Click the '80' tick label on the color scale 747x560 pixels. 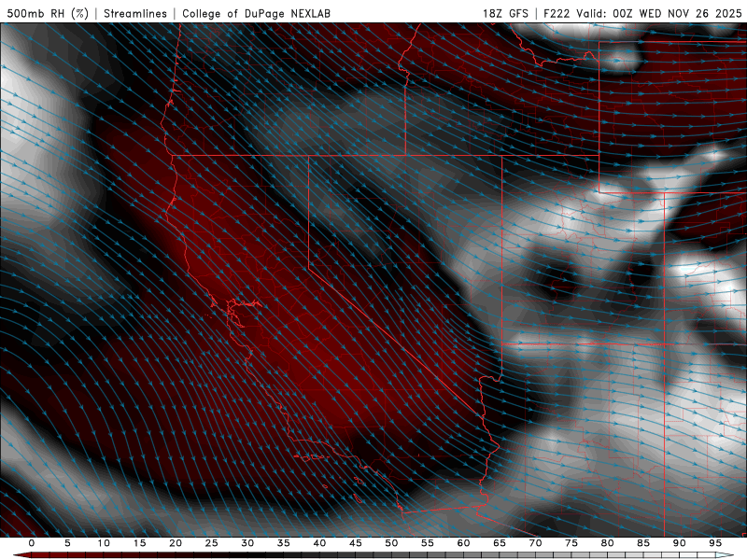tap(607, 543)
